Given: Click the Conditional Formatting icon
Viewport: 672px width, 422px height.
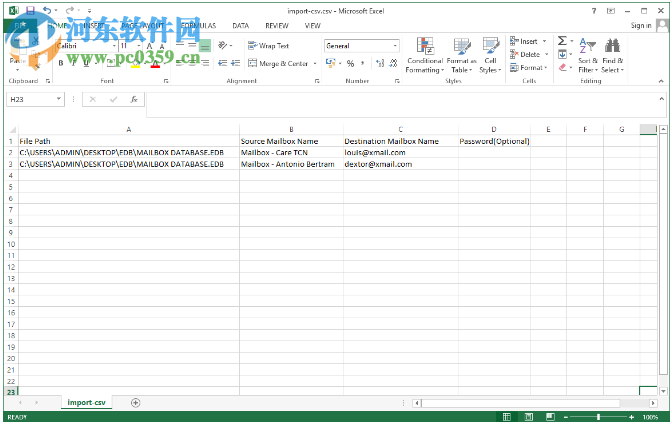Looking at the screenshot, I should pyautogui.click(x=425, y=50).
